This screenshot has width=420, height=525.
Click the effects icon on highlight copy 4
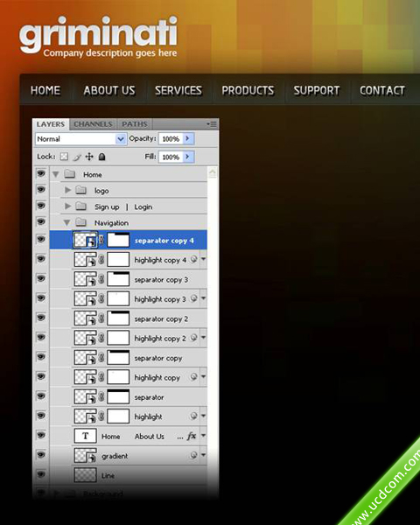click(193, 259)
